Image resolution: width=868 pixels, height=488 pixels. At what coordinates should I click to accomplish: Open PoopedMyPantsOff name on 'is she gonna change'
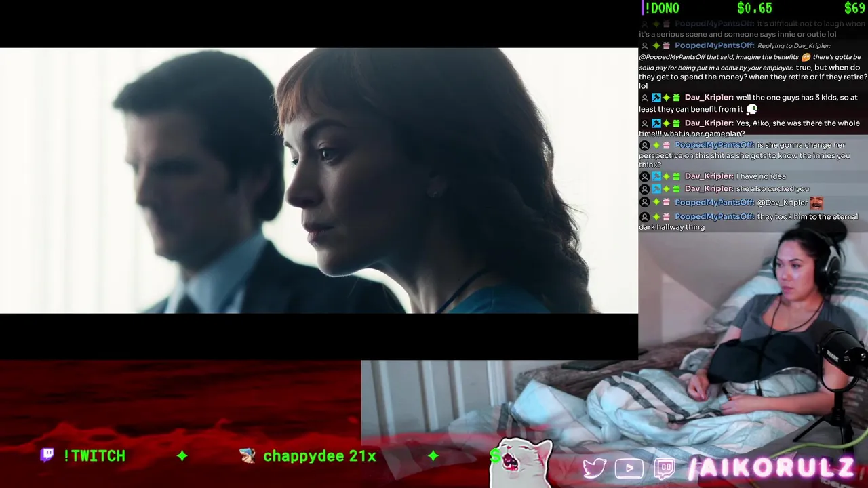(x=715, y=146)
